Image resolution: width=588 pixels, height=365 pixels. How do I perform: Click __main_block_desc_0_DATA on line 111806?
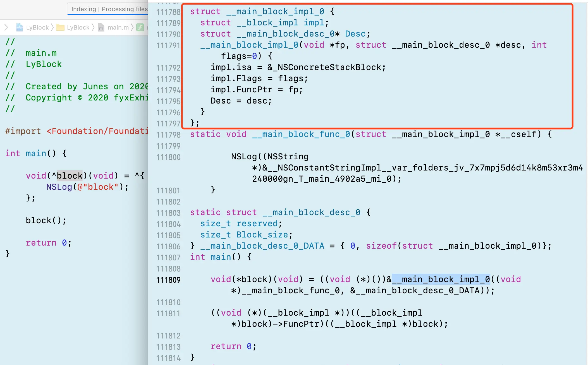click(262, 246)
